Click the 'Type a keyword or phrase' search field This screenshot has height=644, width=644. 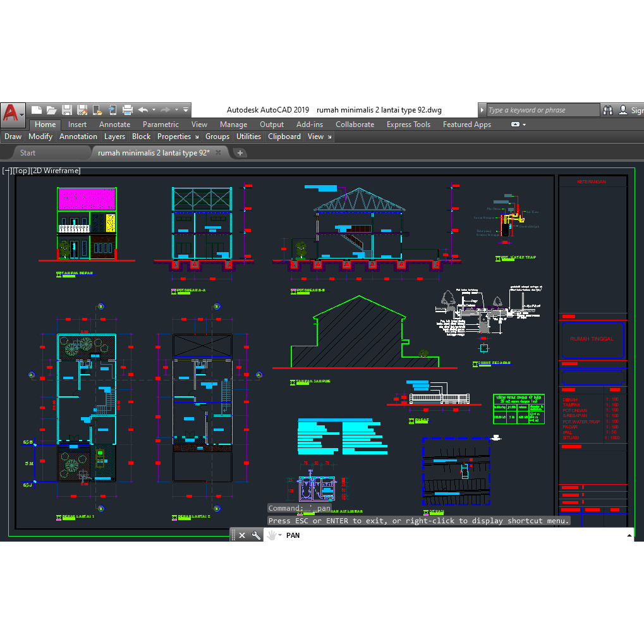[x=543, y=110]
